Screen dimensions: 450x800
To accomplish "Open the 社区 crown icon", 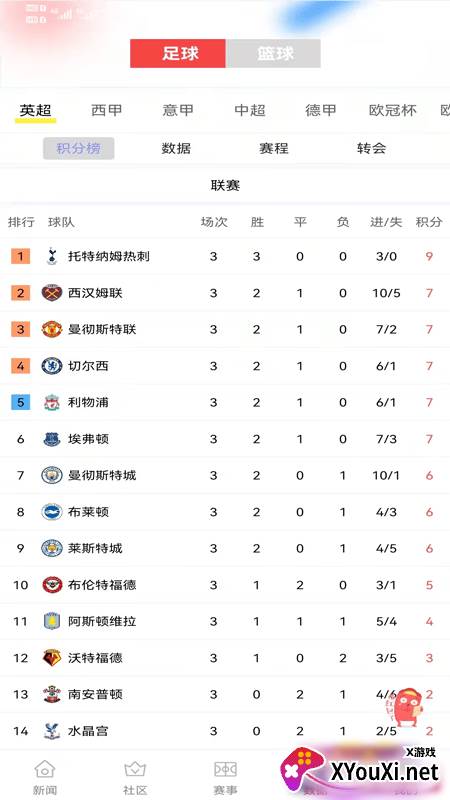I will point(135,768).
